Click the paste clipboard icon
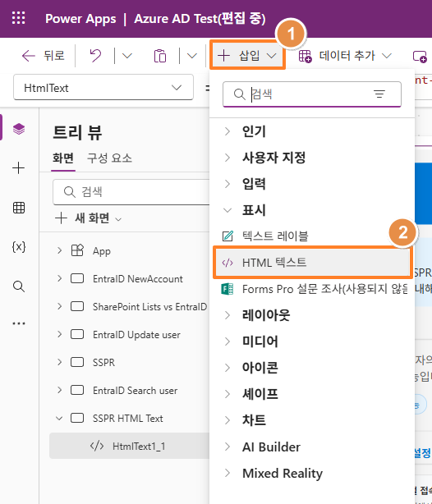The width and height of the screenshot is (432, 504). coord(160,56)
